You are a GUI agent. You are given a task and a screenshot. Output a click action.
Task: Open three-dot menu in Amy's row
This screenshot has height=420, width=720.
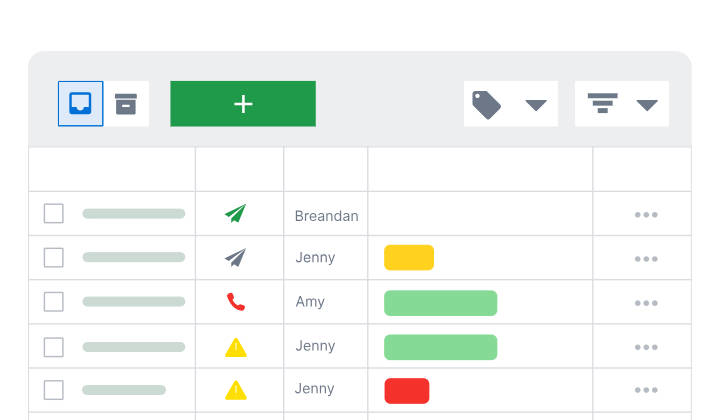pos(646,303)
